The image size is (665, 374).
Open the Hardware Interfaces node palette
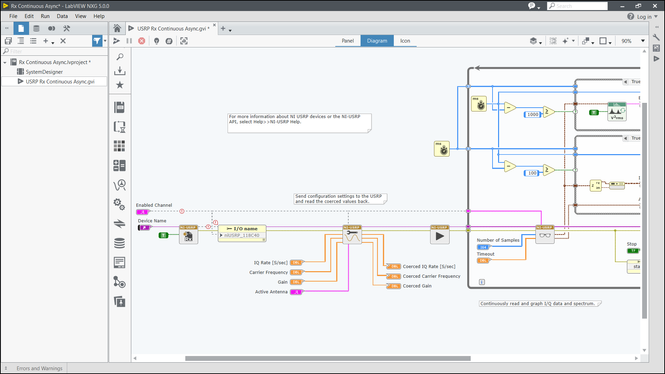pos(120,282)
